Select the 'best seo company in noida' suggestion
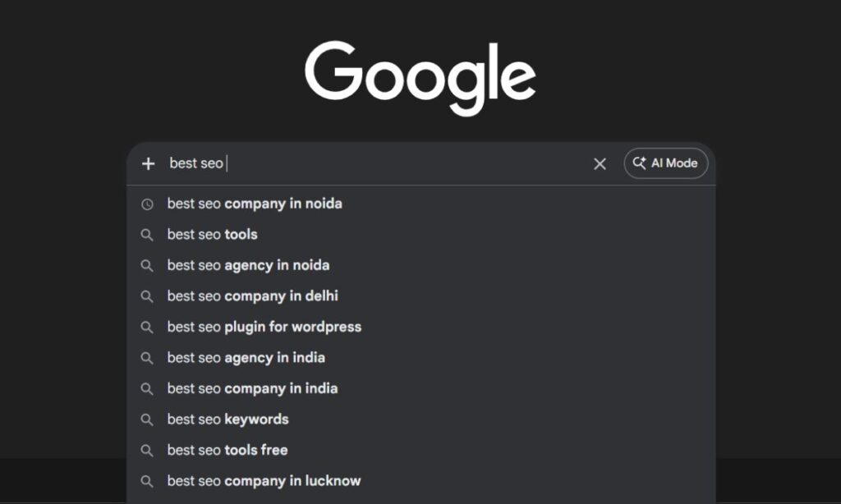The image size is (841, 504). click(254, 204)
